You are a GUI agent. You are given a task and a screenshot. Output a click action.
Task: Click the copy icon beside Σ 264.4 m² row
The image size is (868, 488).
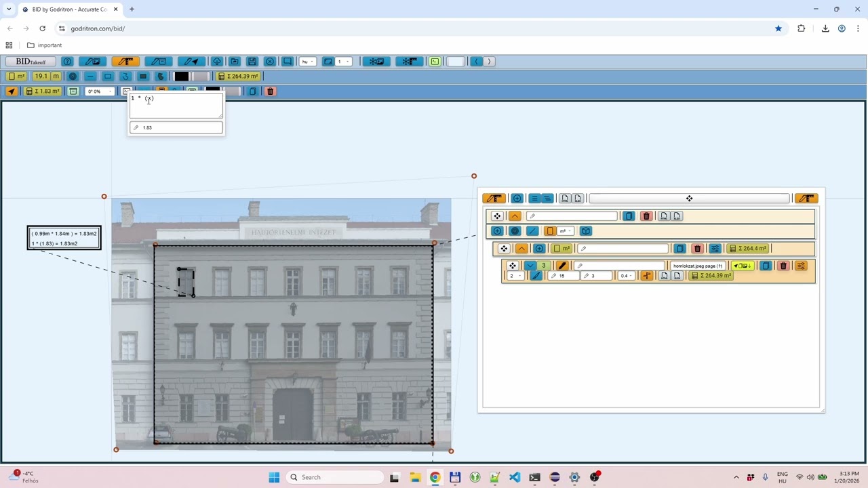pos(679,249)
